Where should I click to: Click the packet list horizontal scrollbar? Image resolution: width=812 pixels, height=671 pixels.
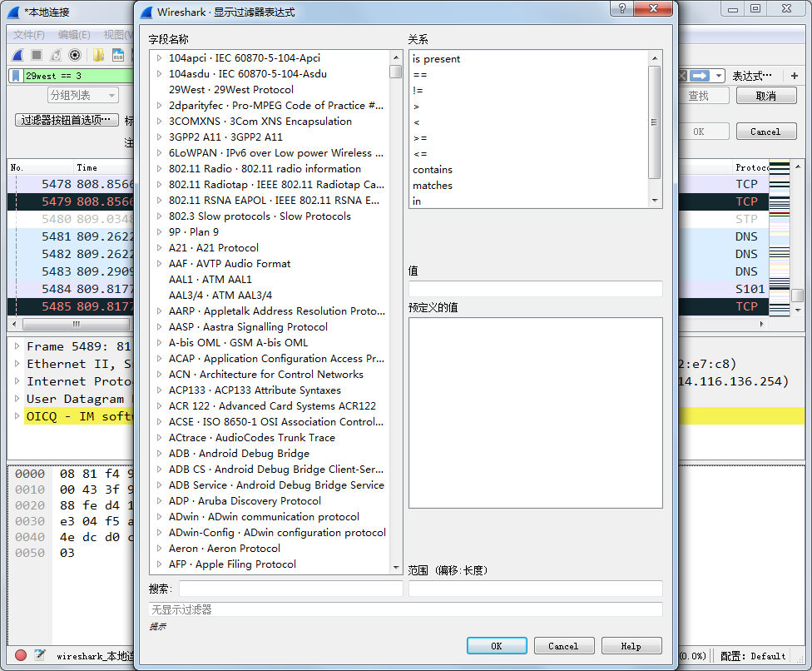click(77, 325)
